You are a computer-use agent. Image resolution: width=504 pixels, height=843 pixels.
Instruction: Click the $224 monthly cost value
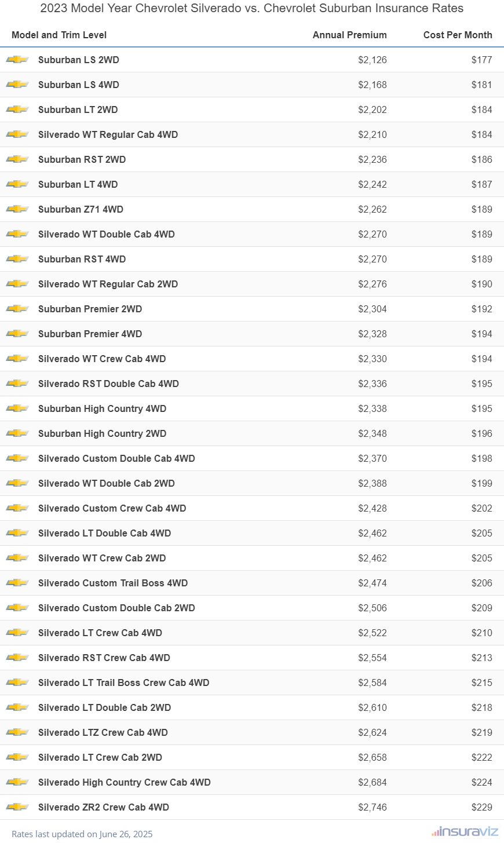[482, 782]
